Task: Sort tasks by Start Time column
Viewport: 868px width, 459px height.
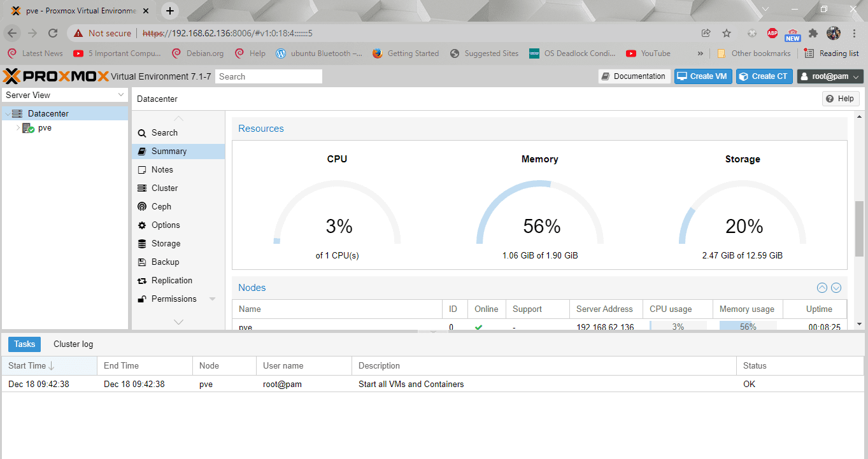Action: (49, 365)
